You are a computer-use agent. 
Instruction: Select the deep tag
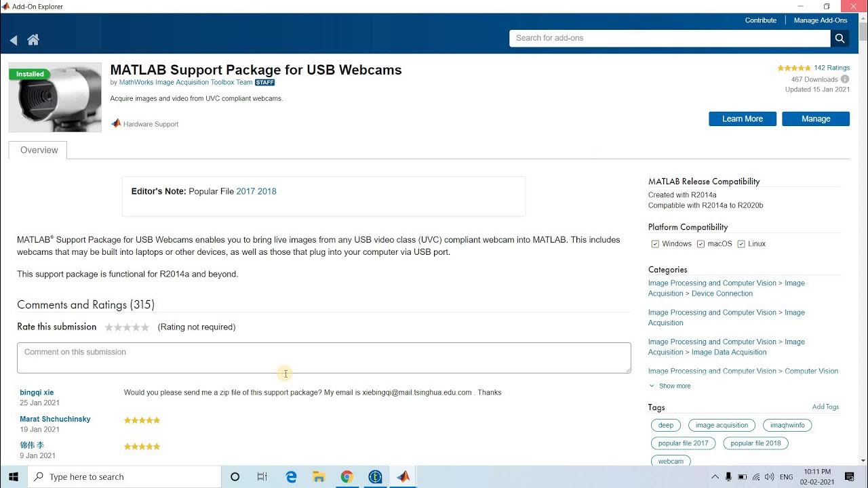pyautogui.click(x=666, y=425)
